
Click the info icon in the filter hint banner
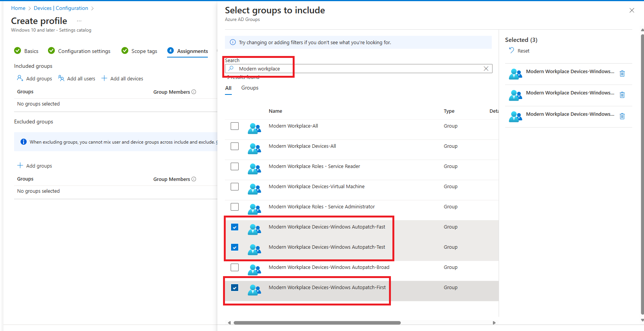coord(233,42)
